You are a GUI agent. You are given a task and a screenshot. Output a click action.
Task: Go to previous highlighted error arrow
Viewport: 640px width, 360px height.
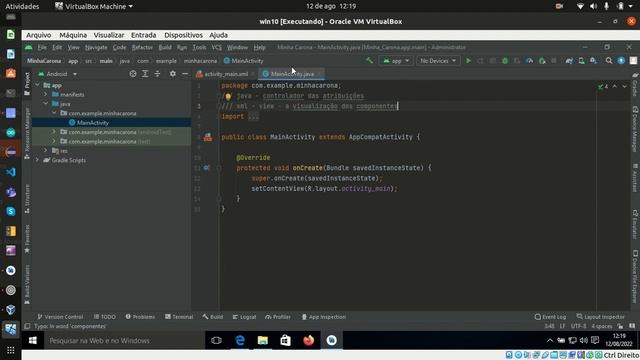[x=615, y=87]
